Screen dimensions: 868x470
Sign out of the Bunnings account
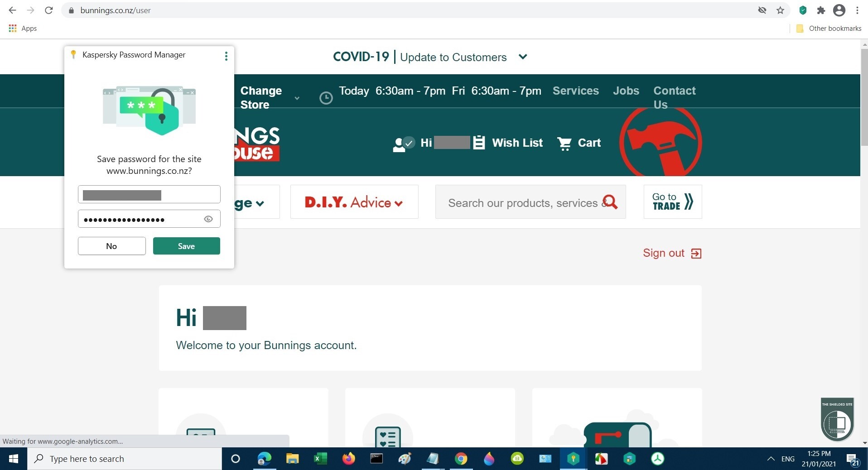[672, 253]
